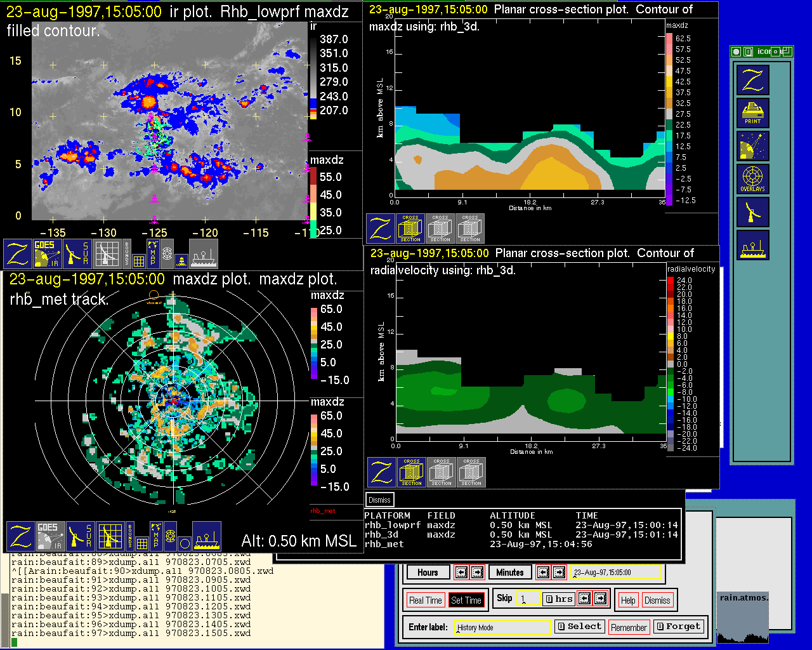Switch to Set Time mode
812x650 pixels.
click(x=466, y=600)
